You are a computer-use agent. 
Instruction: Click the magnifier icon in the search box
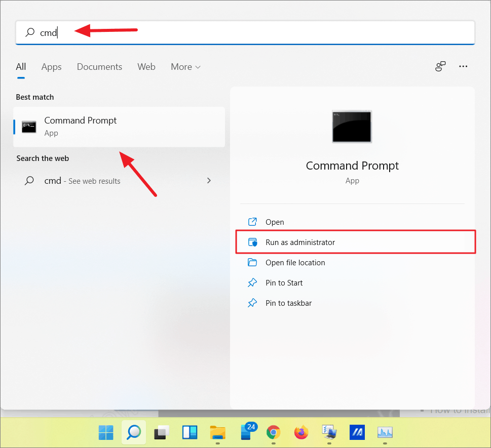pos(30,32)
